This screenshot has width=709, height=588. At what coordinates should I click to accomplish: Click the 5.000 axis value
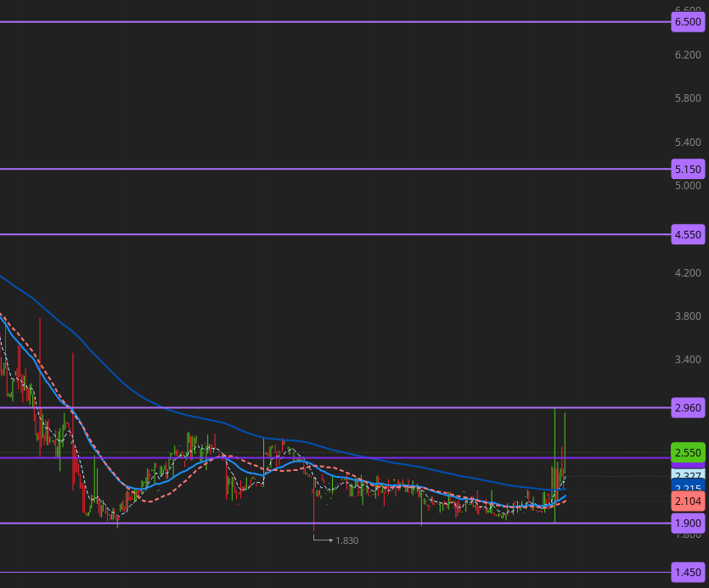688,185
